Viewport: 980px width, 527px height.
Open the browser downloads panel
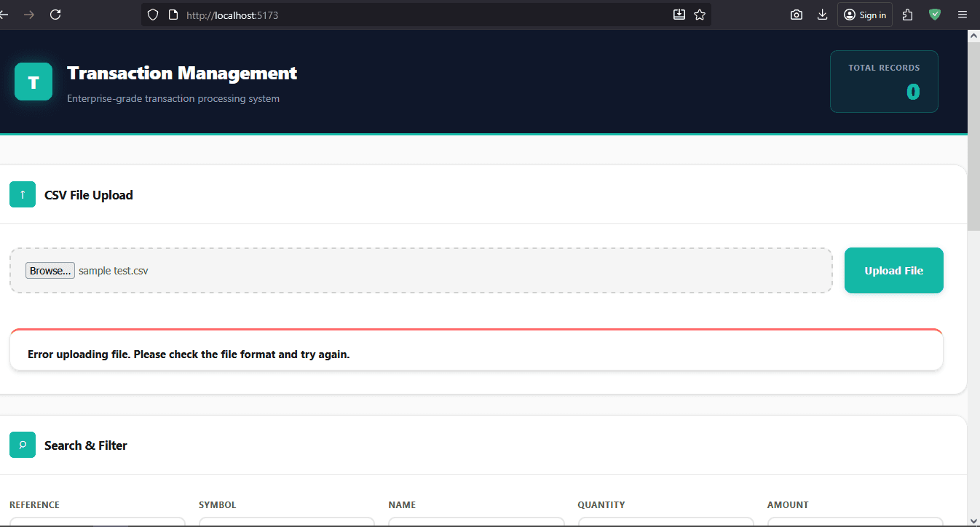[x=823, y=15]
